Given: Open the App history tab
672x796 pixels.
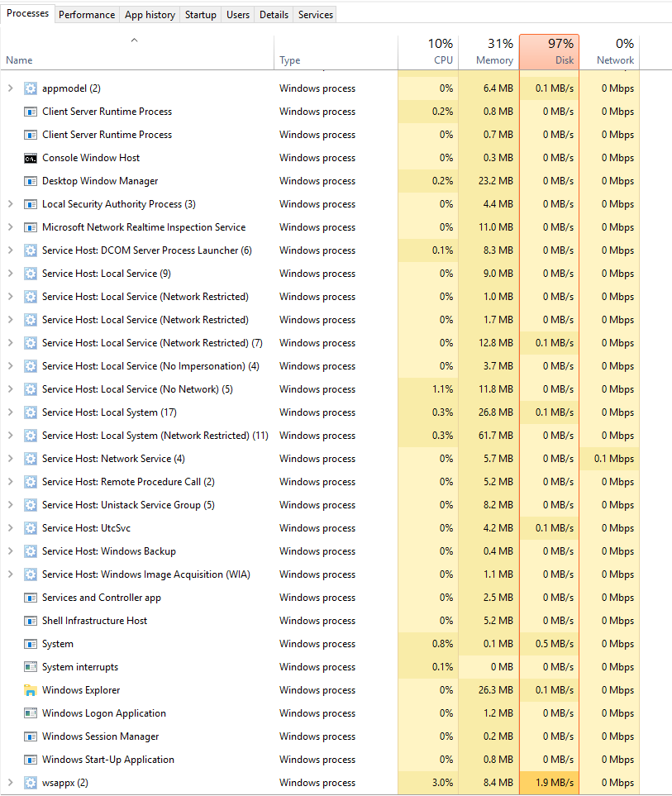Looking at the screenshot, I should tap(150, 15).
